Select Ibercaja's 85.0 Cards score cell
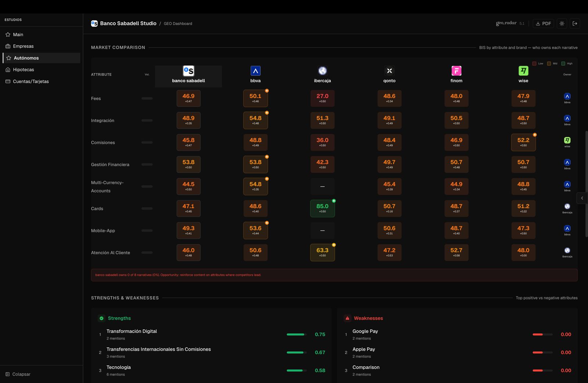This screenshot has height=383, width=588. coord(322,209)
